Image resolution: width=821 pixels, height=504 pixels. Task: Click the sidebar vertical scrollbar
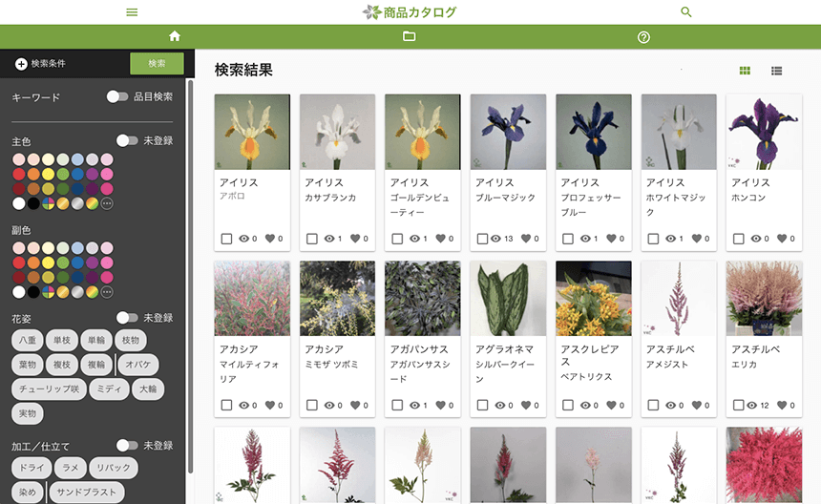point(191,276)
